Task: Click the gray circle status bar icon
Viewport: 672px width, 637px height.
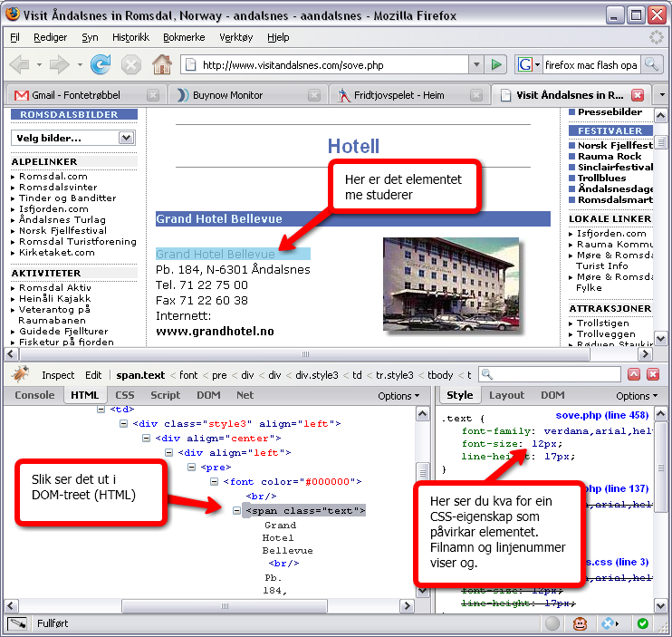Action: pyautogui.click(x=552, y=623)
